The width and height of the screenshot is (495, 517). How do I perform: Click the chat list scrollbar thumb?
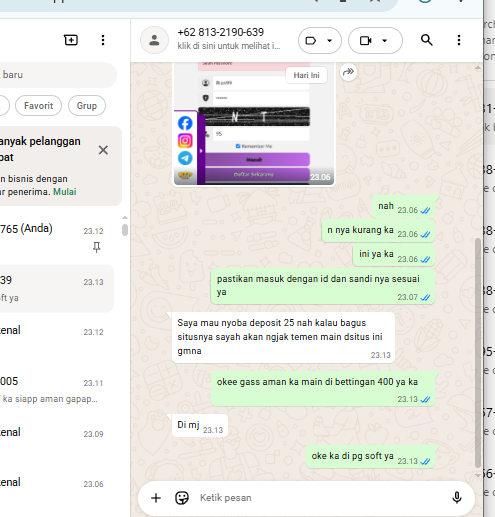tap(125, 230)
